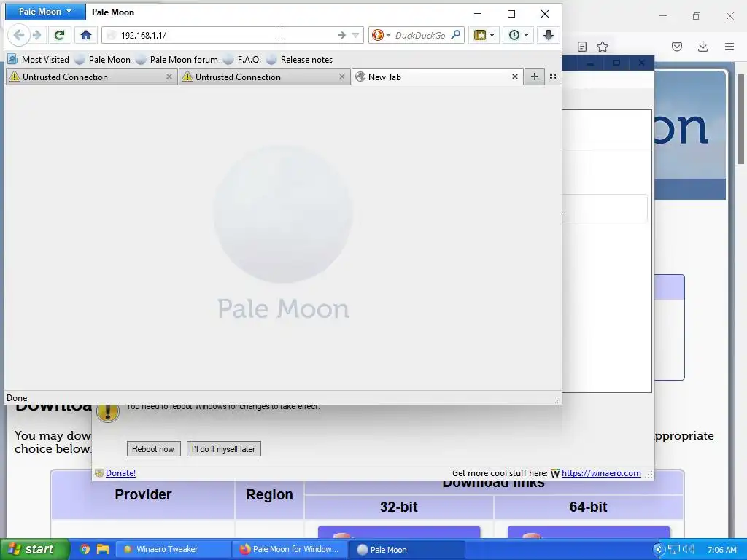Go forward with the Pale Moon forward arrow

pos(37,35)
